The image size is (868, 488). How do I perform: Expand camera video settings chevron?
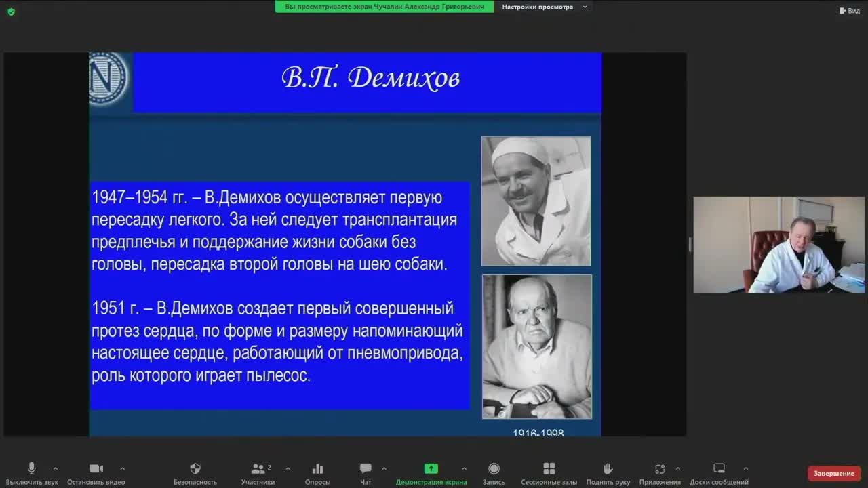tap(122, 468)
